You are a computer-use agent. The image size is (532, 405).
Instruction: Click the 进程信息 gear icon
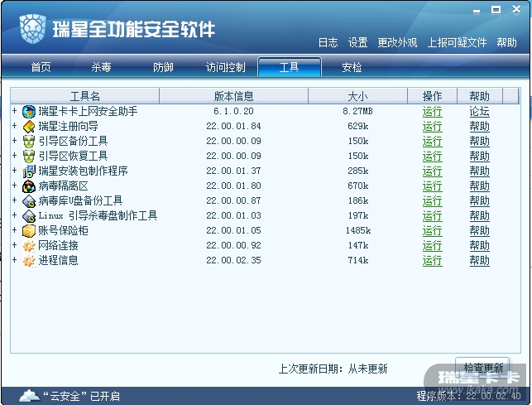point(29,261)
